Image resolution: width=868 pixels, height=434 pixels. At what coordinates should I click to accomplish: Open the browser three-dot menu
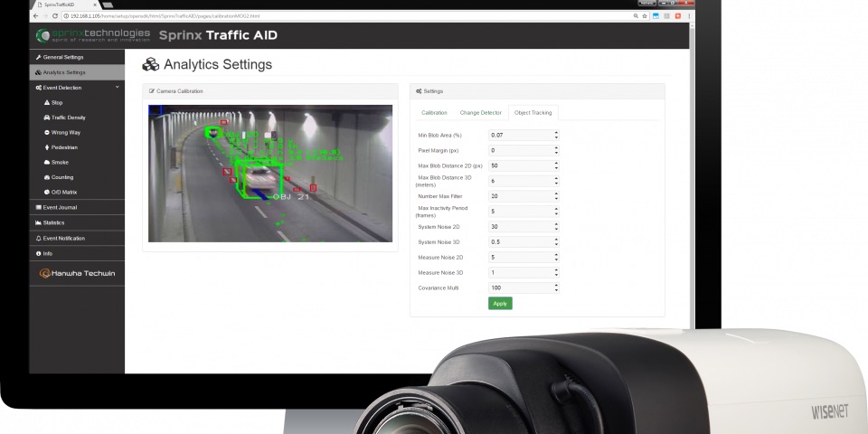[x=689, y=16]
